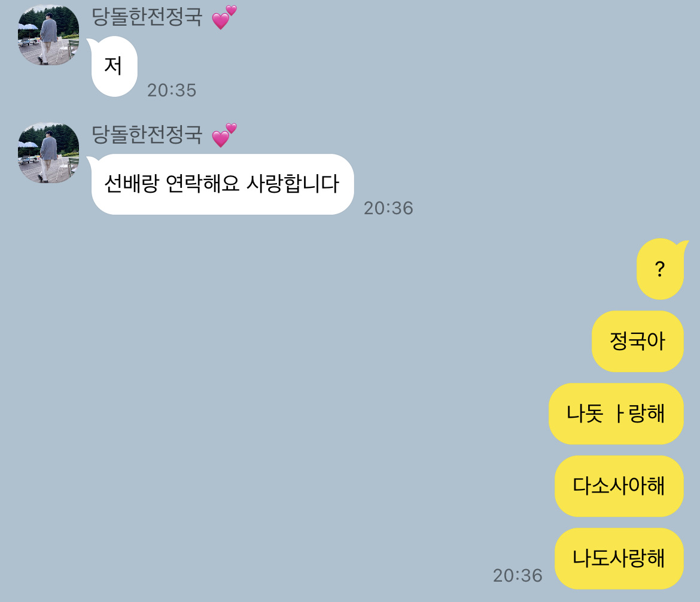The image size is (700, 602).
Task: Select the top sender name 당돌한전정국
Action: (x=147, y=17)
